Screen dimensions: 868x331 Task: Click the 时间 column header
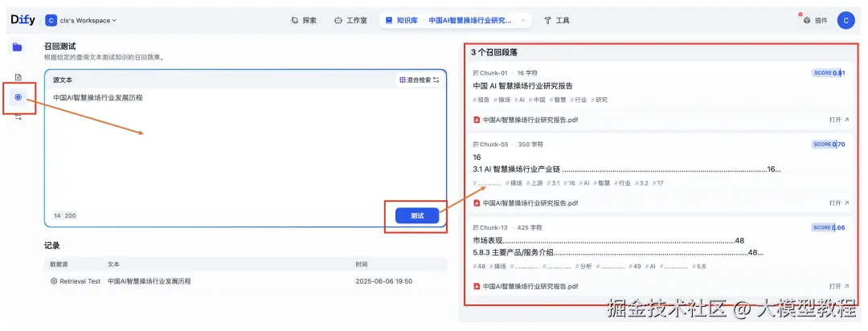[362, 264]
